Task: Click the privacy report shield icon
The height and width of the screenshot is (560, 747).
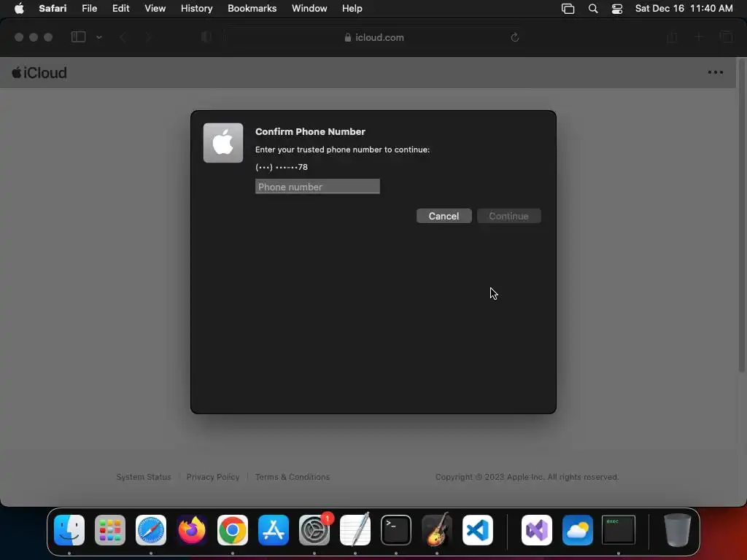Action: [x=206, y=37]
